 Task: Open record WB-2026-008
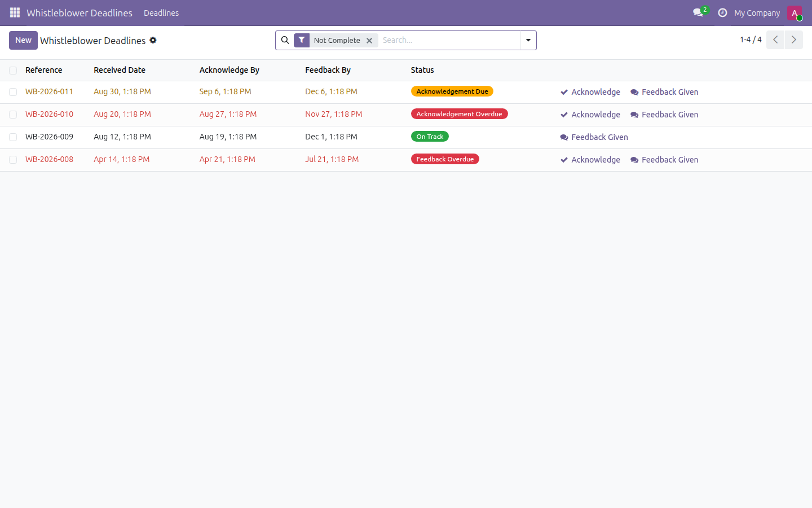pos(49,159)
